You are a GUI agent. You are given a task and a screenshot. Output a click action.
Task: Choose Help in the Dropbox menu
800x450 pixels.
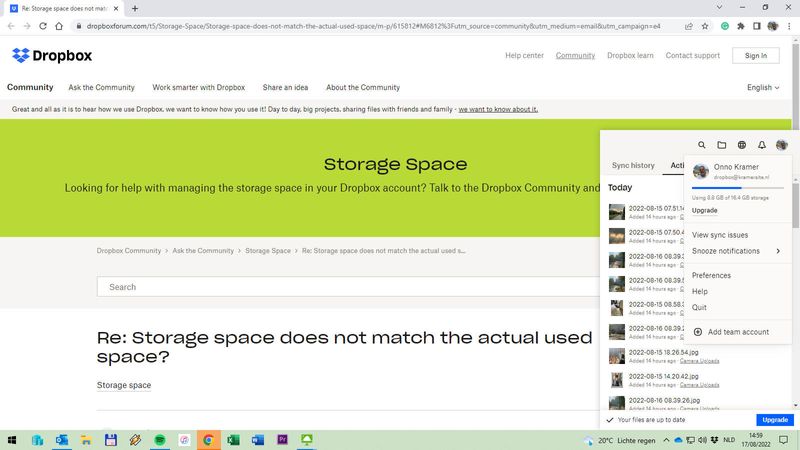click(x=699, y=291)
